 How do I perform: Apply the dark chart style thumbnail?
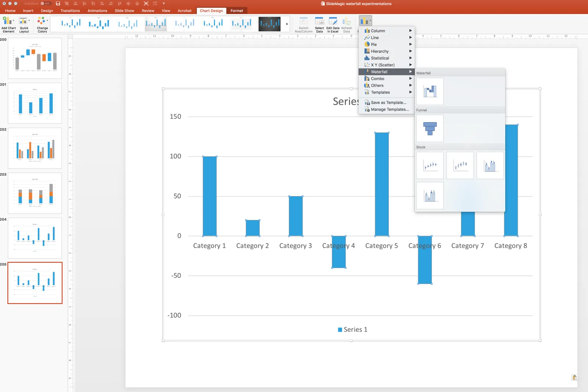[x=269, y=24]
